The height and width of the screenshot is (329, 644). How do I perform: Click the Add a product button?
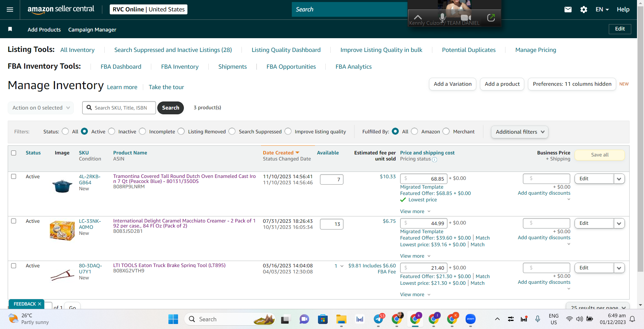pyautogui.click(x=502, y=84)
